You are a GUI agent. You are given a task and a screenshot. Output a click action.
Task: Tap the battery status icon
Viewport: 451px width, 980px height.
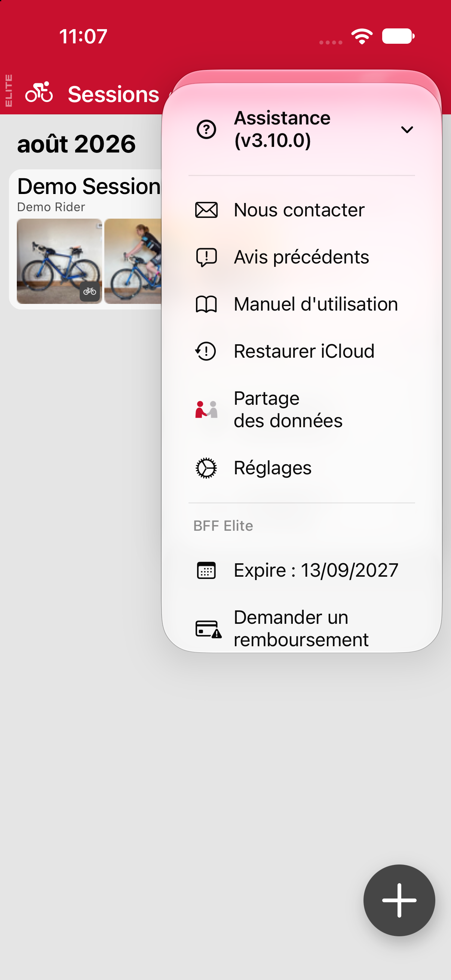coord(398,36)
